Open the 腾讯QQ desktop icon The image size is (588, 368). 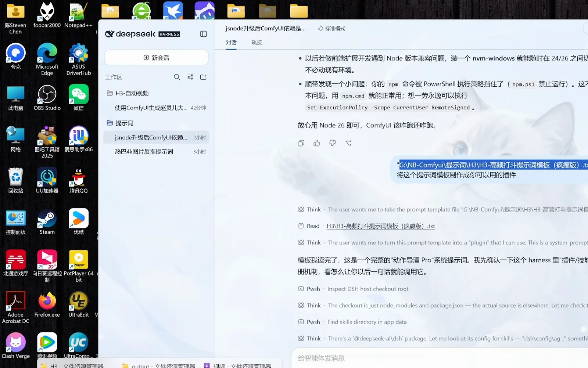pos(78,180)
